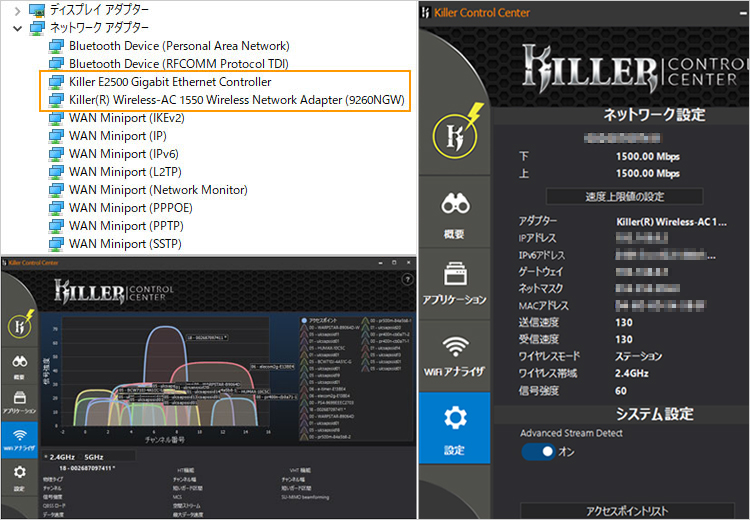Click Bluetooth Device (RFCOMM Protocol TDI) adapter icon
Viewport: 750px width, 520px height.
[56, 64]
